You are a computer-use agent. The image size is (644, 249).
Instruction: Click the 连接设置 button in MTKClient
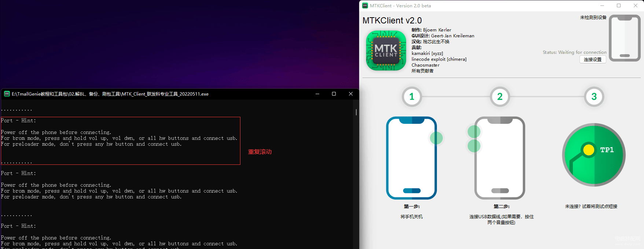pyautogui.click(x=593, y=59)
